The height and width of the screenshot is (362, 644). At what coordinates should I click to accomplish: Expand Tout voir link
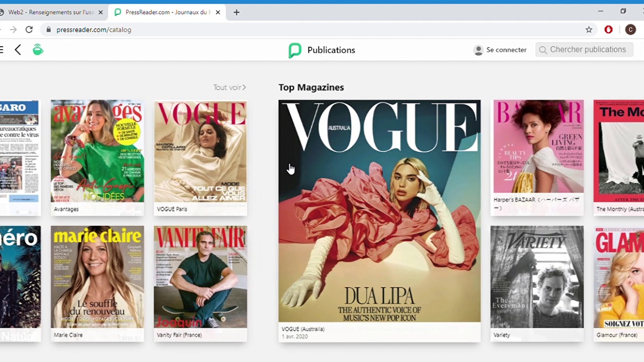[x=229, y=87]
